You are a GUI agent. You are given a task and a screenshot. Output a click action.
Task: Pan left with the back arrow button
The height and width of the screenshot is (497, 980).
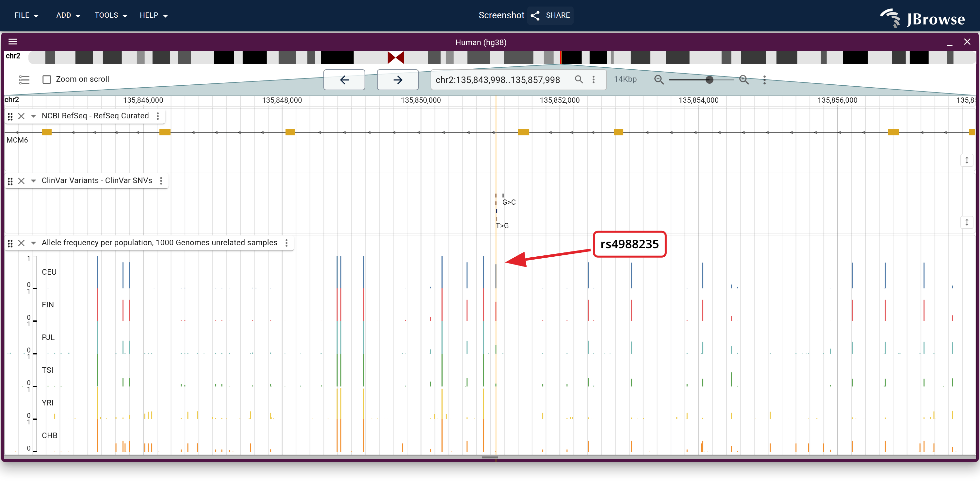click(344, 79)
